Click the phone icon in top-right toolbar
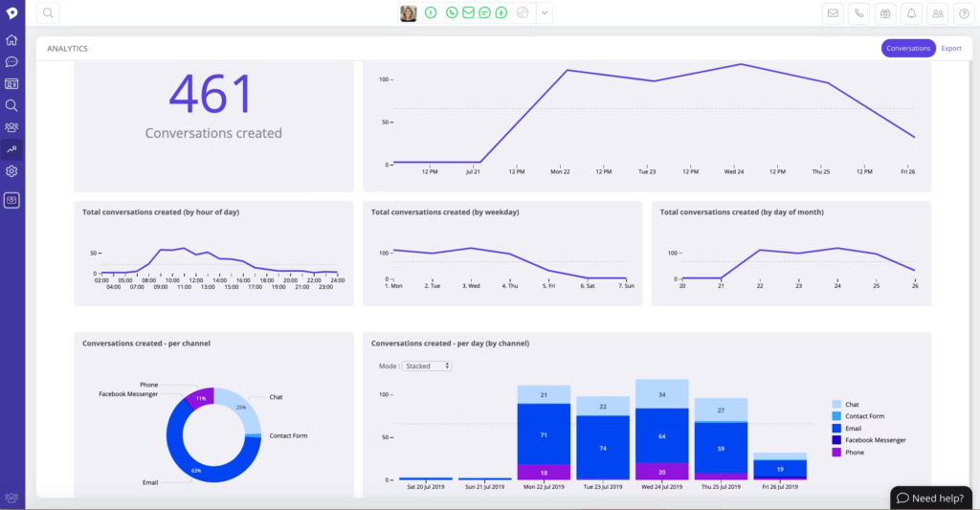 pos(859,13)
